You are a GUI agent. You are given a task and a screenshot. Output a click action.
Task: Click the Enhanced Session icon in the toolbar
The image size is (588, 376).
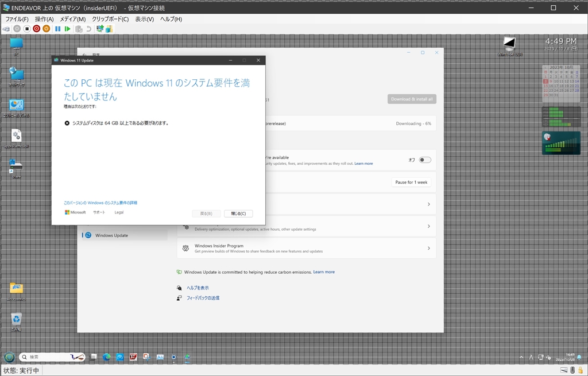100,29
